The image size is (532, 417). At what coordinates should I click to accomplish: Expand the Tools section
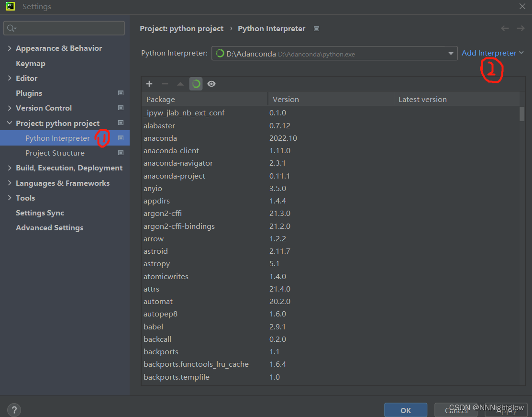pos(10,198)
